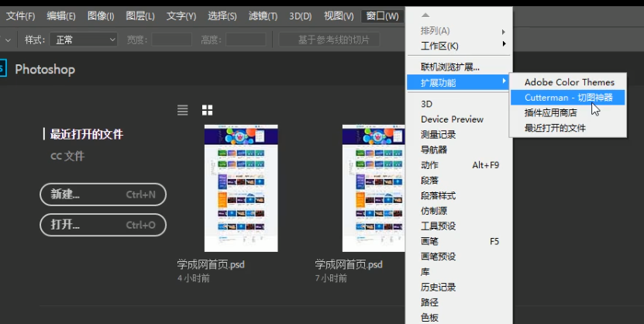Choose Cutterman - 切图神器 extension
The image size is (644, 324).
click(568, 98)
